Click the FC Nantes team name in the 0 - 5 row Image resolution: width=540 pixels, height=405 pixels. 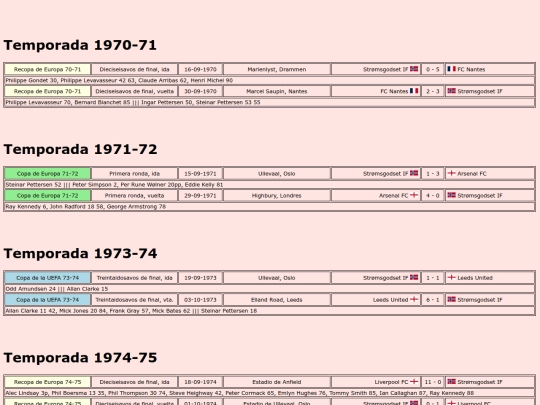pyautogui.click(x=471, y=69)
